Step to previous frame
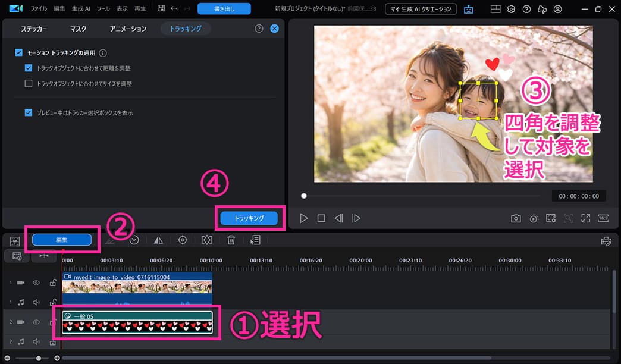The width and height of the screenshot is (621, 364). 338,218
